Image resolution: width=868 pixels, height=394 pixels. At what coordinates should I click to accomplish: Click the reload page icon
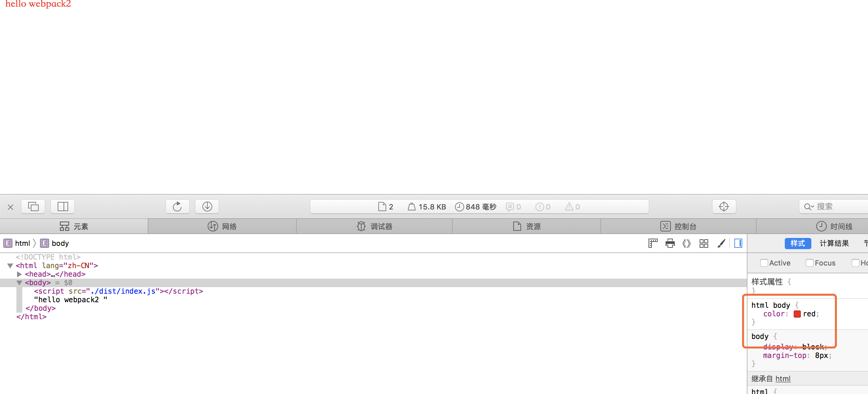177,207
